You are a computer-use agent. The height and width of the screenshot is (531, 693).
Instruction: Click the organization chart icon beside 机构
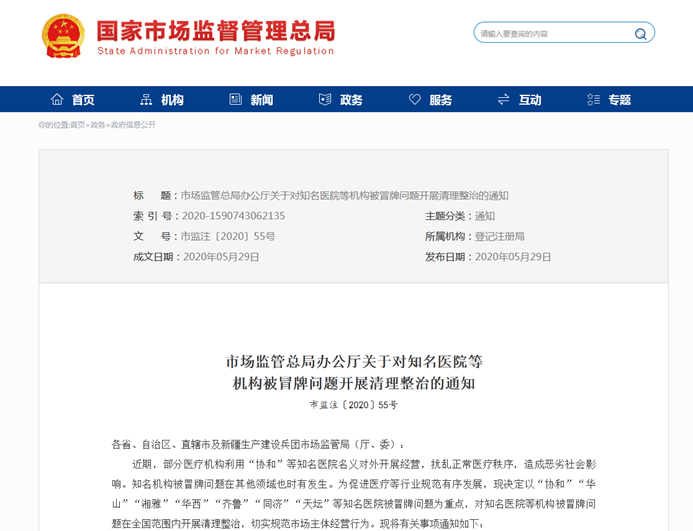(146, 99)
